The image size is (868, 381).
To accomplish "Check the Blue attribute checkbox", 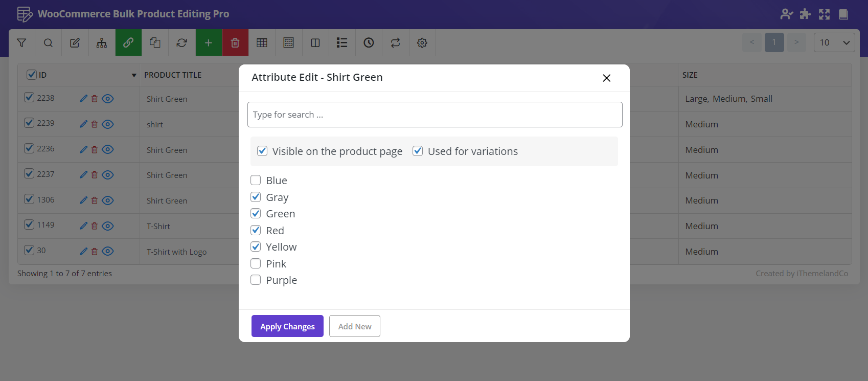I will (256, 181).
